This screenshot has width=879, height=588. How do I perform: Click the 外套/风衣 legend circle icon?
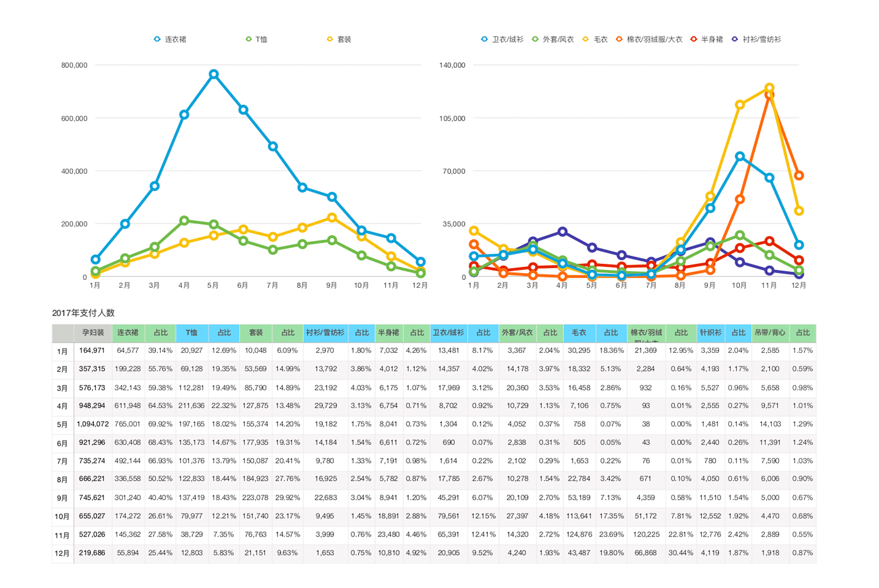tap(535, 39)
